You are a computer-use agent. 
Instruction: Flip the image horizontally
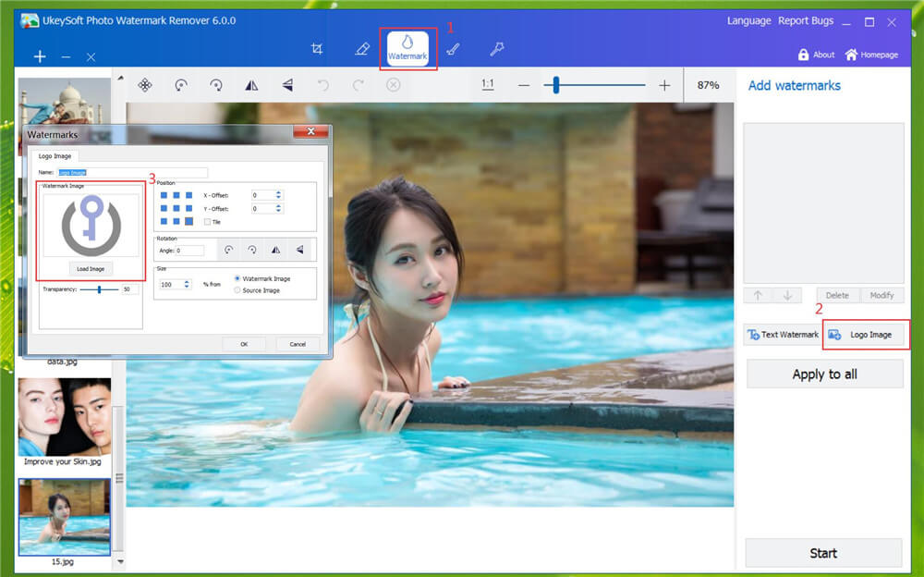(252, 84)
